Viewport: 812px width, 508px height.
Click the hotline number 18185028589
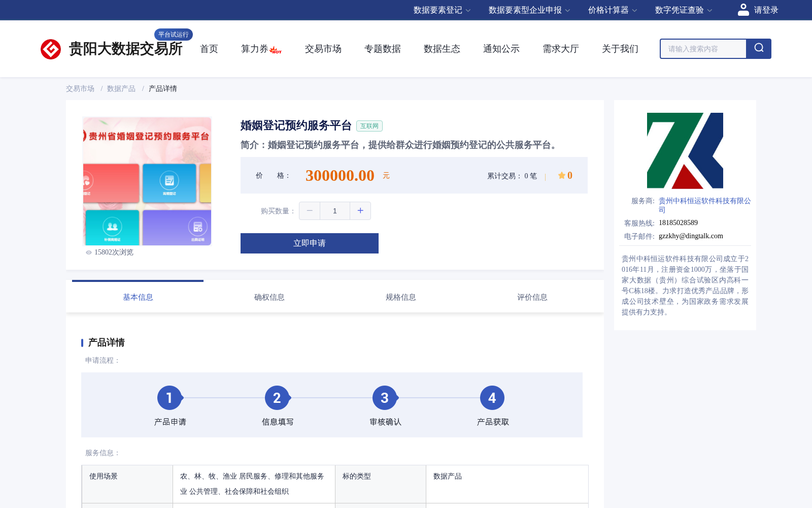(x=678, y=223)
